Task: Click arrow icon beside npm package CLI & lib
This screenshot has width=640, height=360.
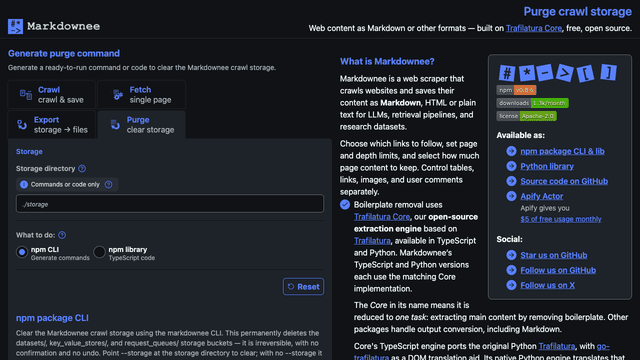Action: [x=511, y=151]
